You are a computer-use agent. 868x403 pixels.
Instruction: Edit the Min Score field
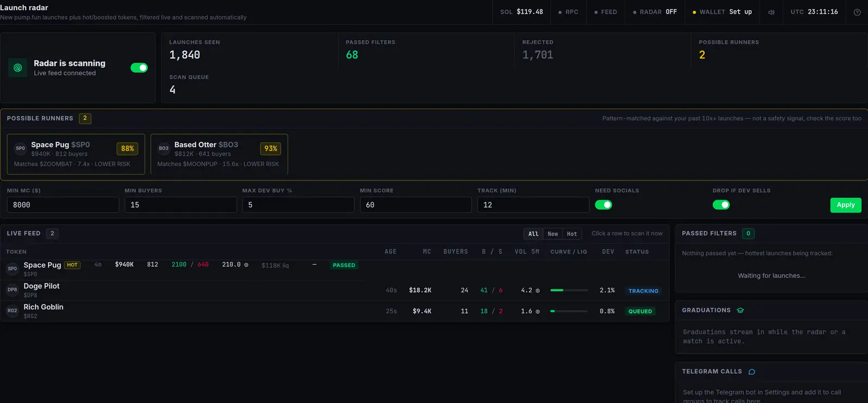click(x=416, y=204)
